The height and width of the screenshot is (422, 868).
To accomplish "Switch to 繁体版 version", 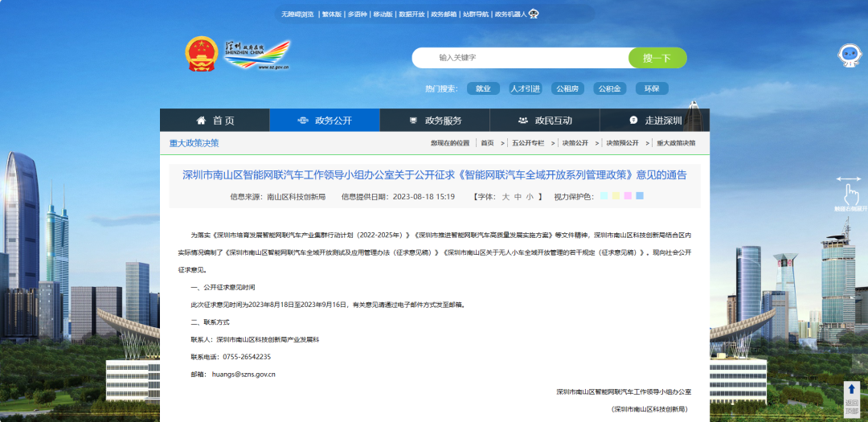I will [x=332, y=14].
